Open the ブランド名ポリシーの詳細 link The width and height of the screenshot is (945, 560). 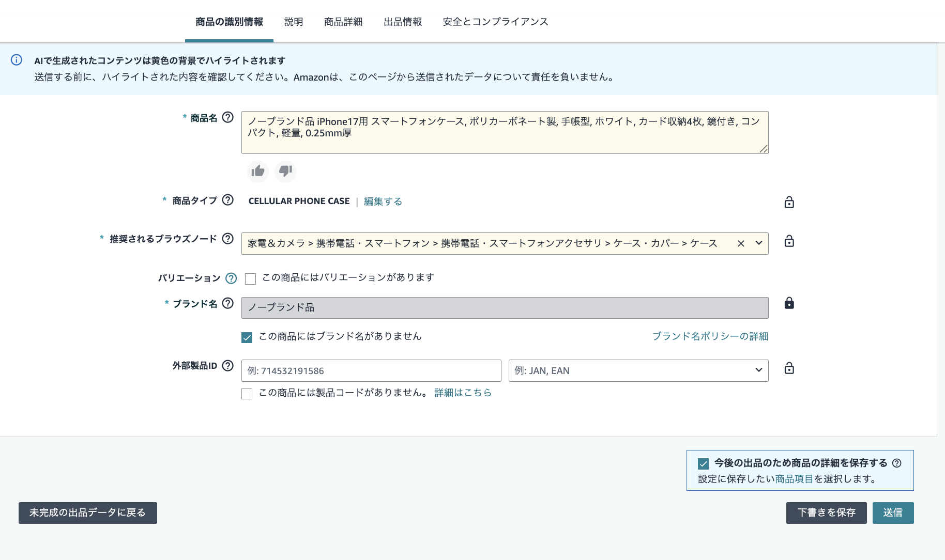click(x=710, y=336)
